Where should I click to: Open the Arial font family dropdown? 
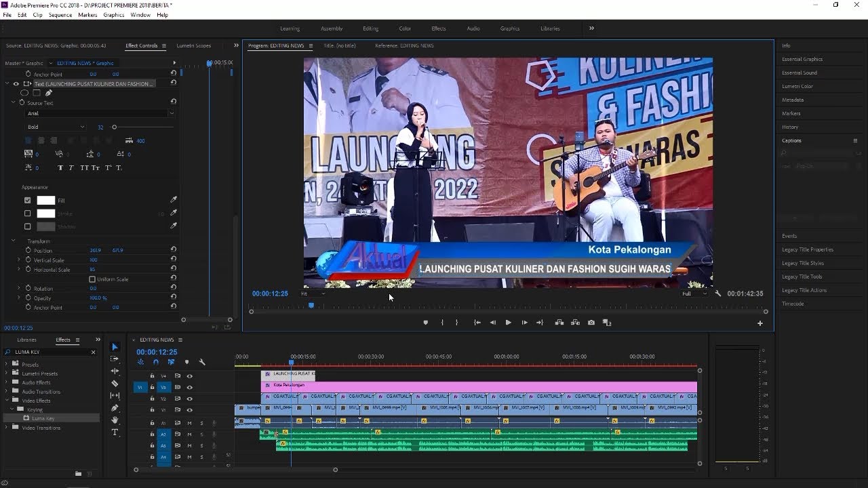click(x=100, y=113)
